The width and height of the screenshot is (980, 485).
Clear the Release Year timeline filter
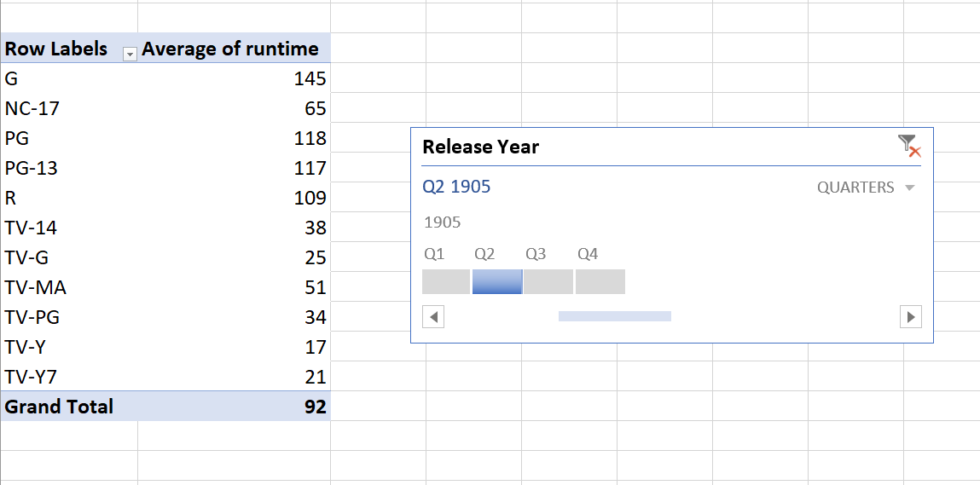pyautogui.click(x=909, y=146)
